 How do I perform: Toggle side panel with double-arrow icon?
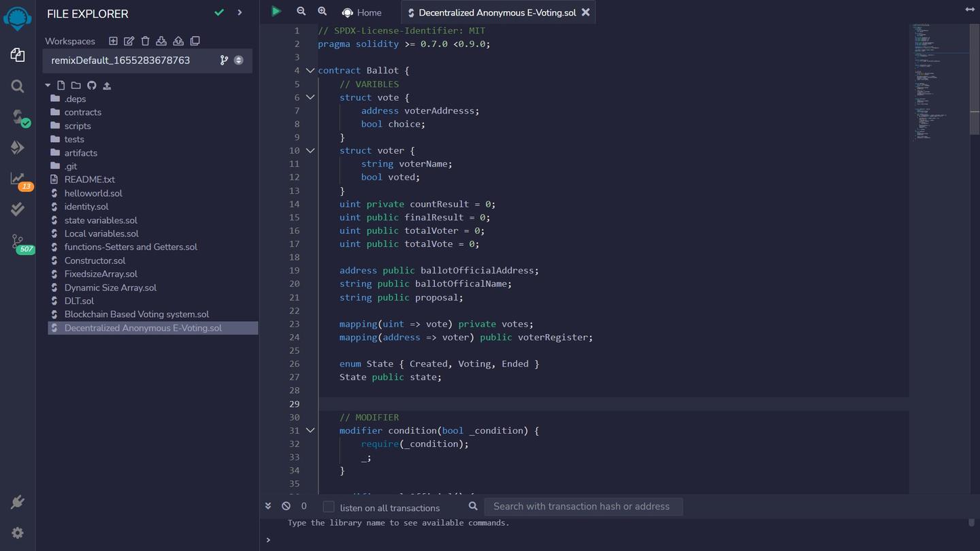970,9
